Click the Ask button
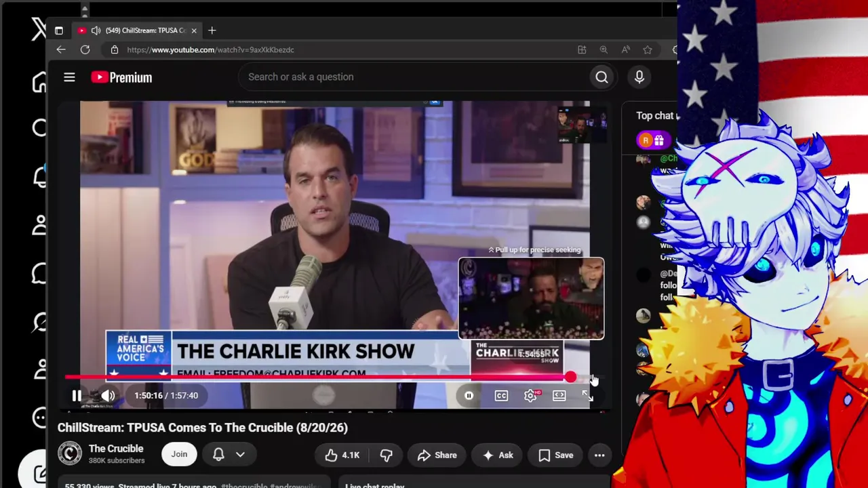 497,455
